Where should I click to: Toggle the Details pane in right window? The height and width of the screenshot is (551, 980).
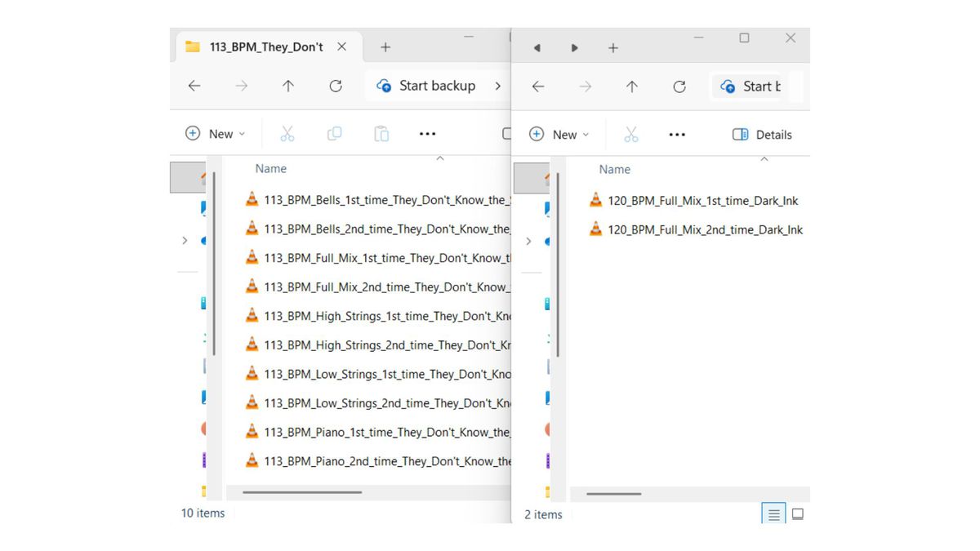pos(762,135)
